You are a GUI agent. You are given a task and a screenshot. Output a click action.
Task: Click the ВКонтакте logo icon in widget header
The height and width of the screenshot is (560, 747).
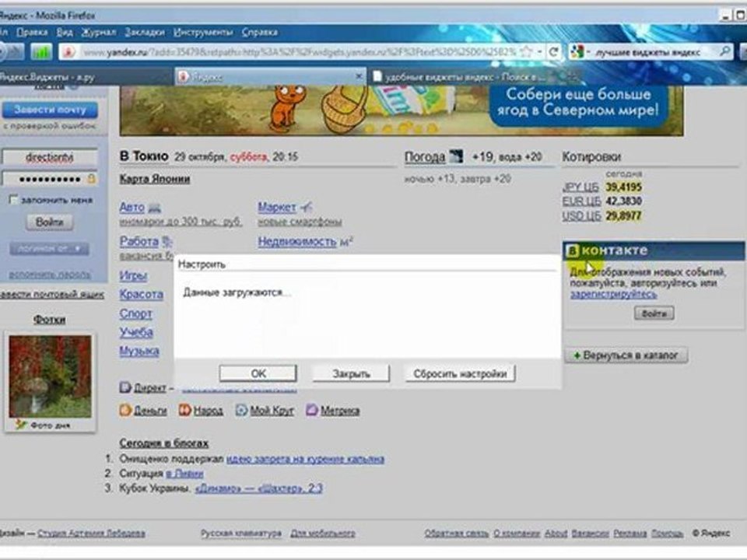click(572, 250)
